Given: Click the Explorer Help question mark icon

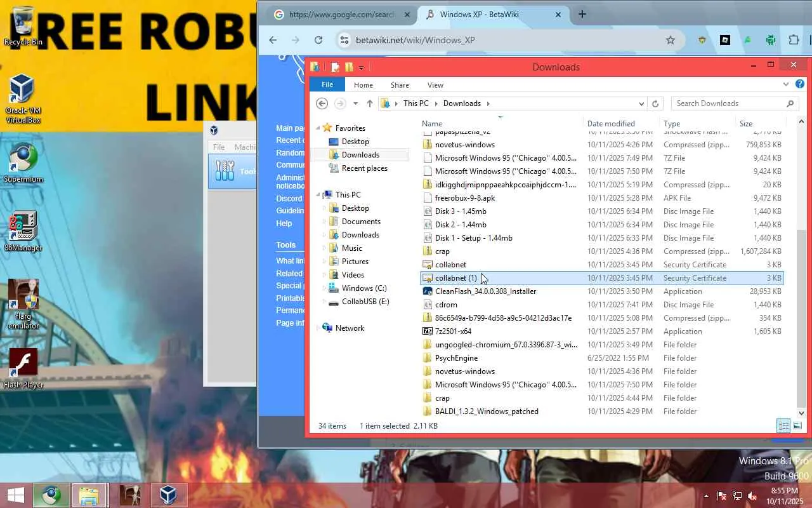Looking at the screenshot, I should [x=800, y=84].
